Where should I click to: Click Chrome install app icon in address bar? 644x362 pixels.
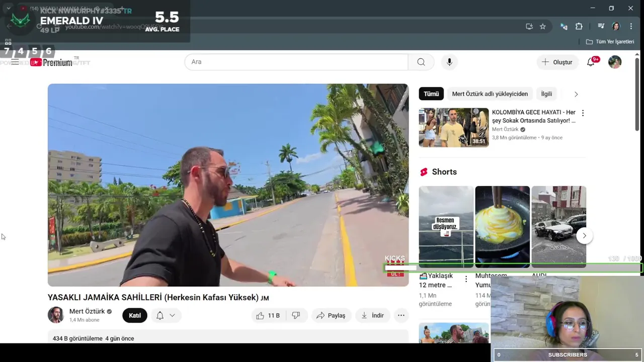tap(529, 26)
